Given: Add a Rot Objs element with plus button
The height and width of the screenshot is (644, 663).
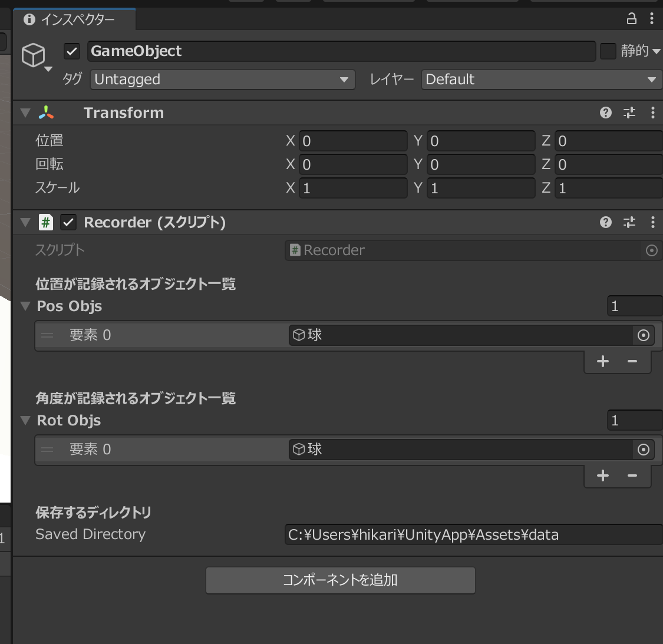Looking at the screenshot, I should [x=602, y=475].
